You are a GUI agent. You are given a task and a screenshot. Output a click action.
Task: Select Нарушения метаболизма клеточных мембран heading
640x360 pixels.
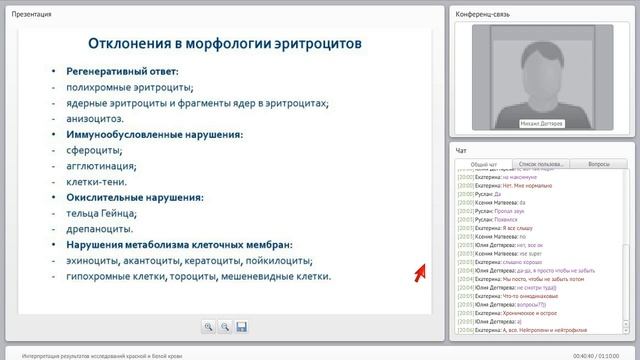pyautogui.click(x=179, y=245)
